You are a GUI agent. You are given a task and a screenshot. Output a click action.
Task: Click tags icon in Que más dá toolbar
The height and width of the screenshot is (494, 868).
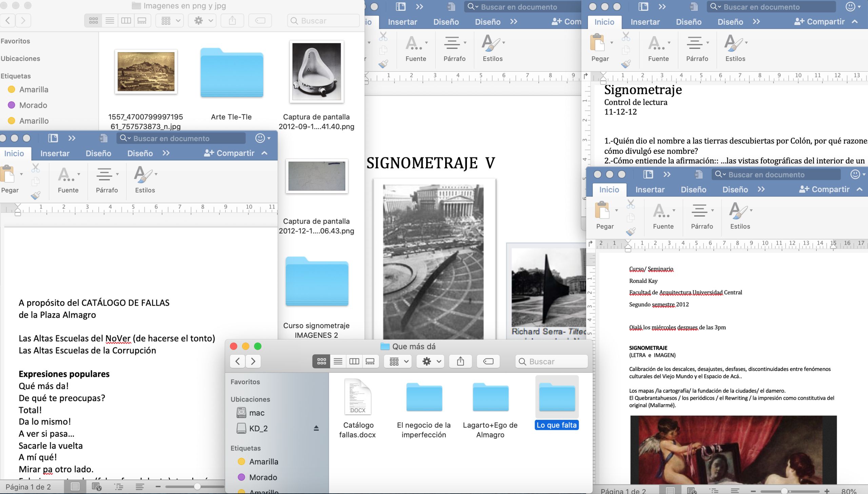click(488, 361)
